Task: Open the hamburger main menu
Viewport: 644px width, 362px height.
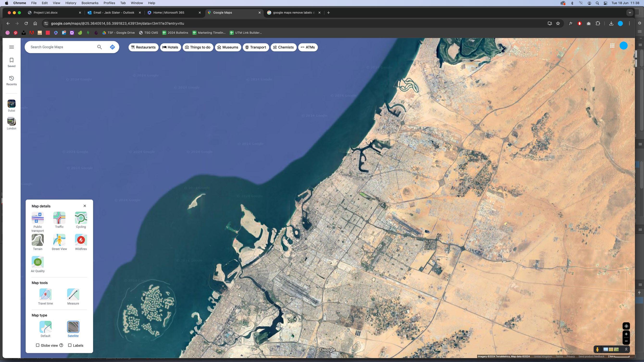Action: tap(12, 47)
